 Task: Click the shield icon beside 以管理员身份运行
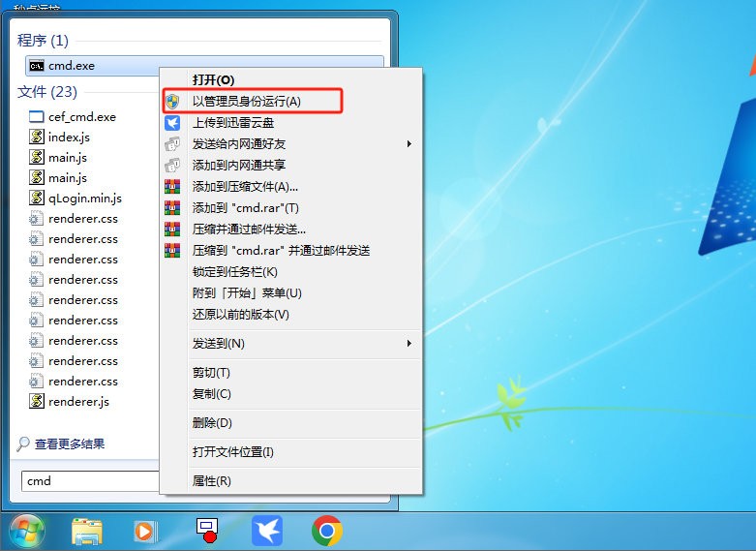pyautogui.click(x=172, y=101)
